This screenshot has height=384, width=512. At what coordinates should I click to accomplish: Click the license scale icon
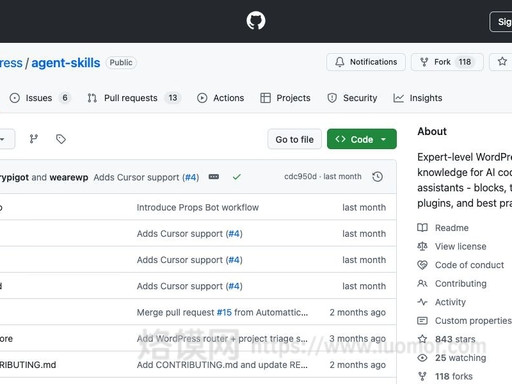422,246
